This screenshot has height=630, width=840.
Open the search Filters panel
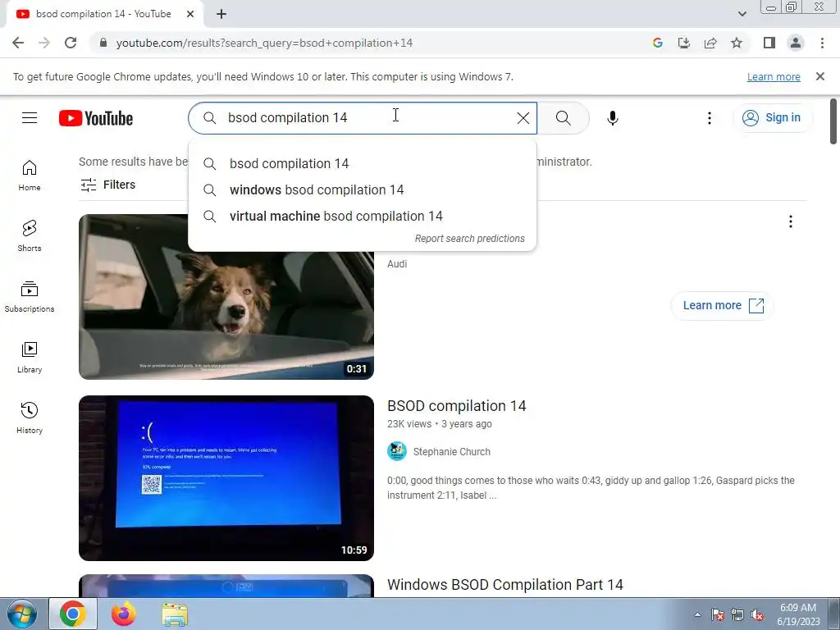107,185
